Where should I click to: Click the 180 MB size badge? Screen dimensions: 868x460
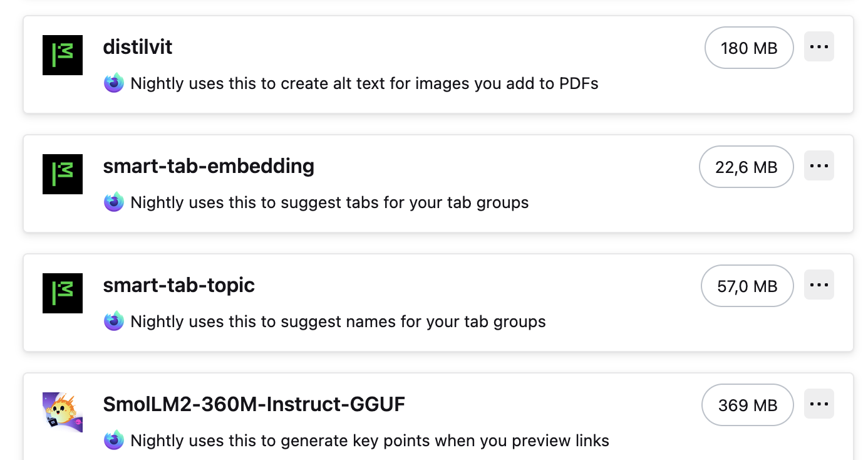749,48
